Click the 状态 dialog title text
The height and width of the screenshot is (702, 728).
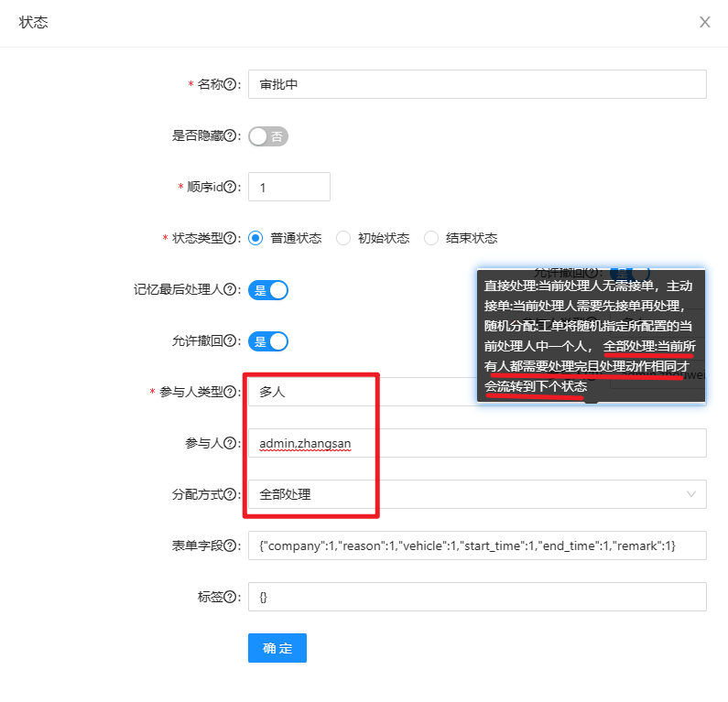[x=34, y=22]
